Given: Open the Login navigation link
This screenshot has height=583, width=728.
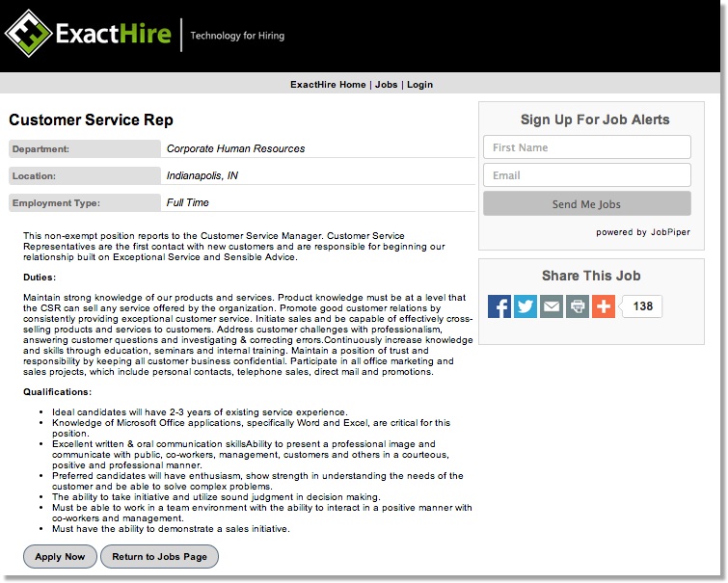Looking at the screenshot, I should (x=419, y=85).
